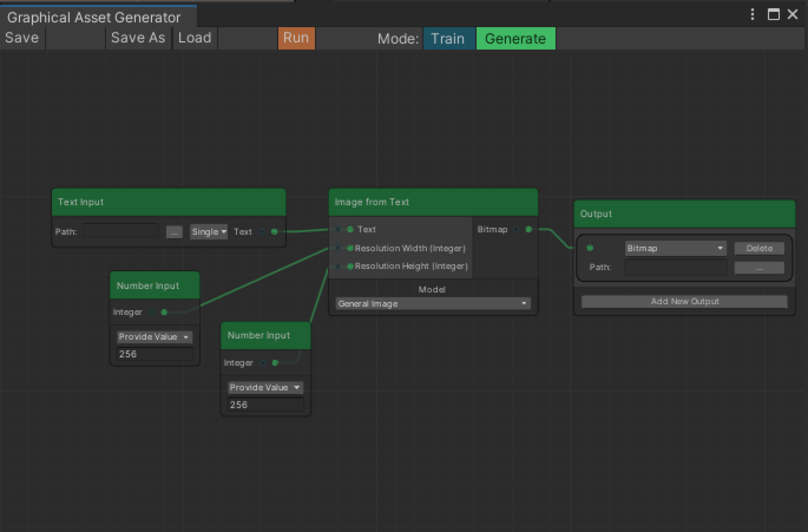
Task: Click the Bitmap output port on Image from Text
Action: 529,229
